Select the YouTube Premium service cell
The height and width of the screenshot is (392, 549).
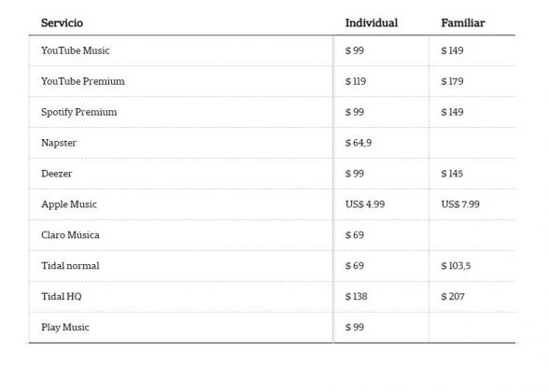[x=82, y=81]
